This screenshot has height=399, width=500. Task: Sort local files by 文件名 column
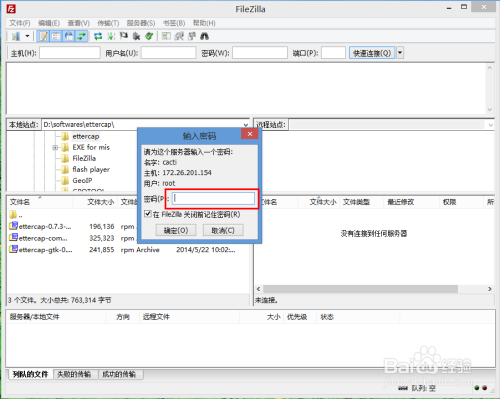40,202
